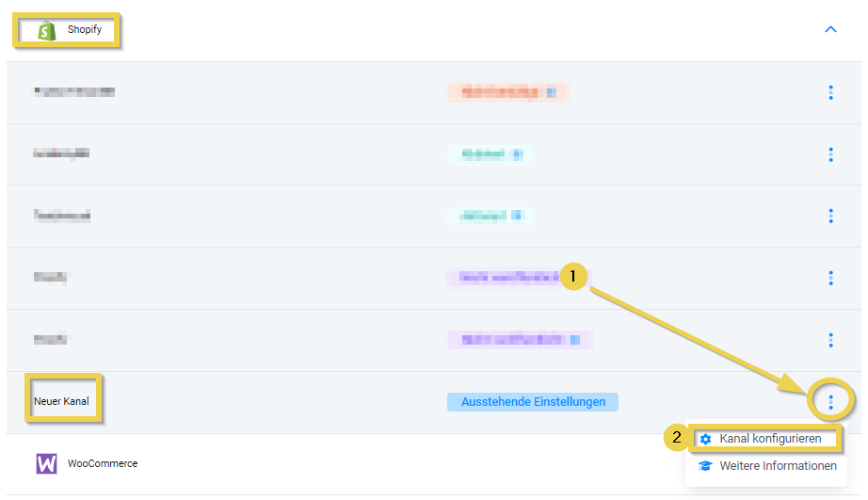The height and width of the screenshot is (500, 868).
Task: Open three-dot menu for Neuer Kanal row
Action: [830, 402]
